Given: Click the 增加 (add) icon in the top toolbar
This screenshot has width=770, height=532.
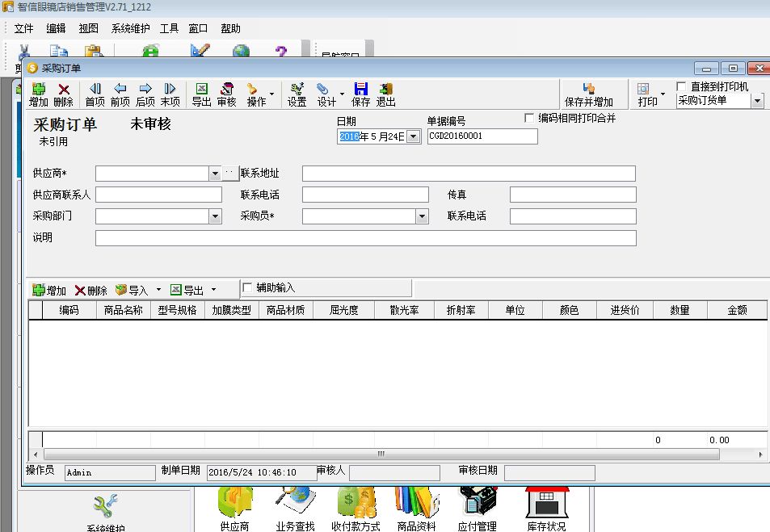Looking at the screenshot, I should click(x=38, y=89).
